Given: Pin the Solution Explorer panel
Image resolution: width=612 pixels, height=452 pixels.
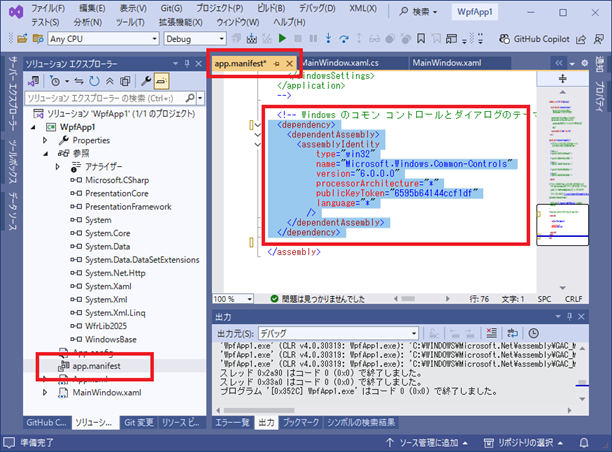Looking at the screenshot, I should tap(187, 64).
